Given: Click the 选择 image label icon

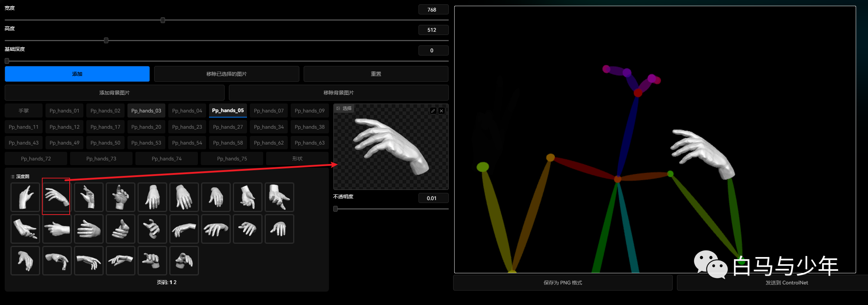Looking at the screenshot, I should (x=338, y=109).
